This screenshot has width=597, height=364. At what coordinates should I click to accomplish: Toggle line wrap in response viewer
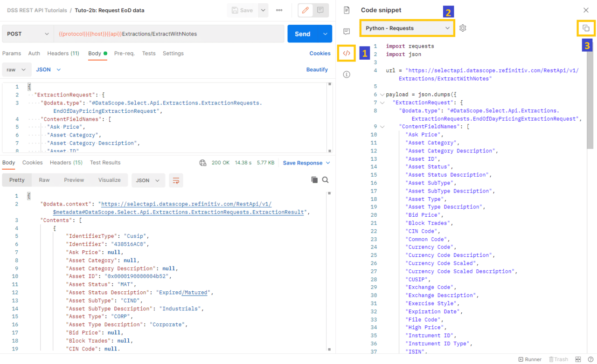coord(176,180)
